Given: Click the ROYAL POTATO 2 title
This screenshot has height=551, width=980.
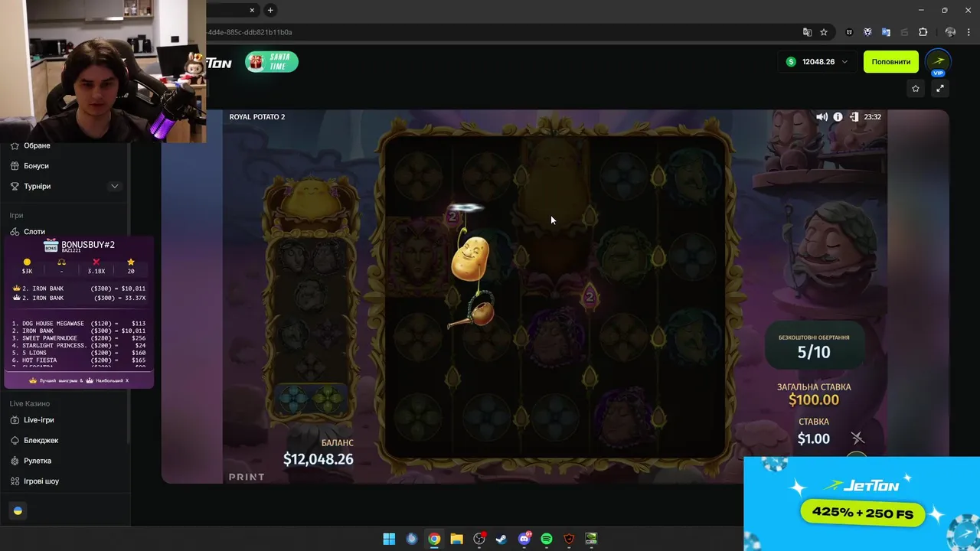Looking at the screenshot, I should [x=257, y=117].
